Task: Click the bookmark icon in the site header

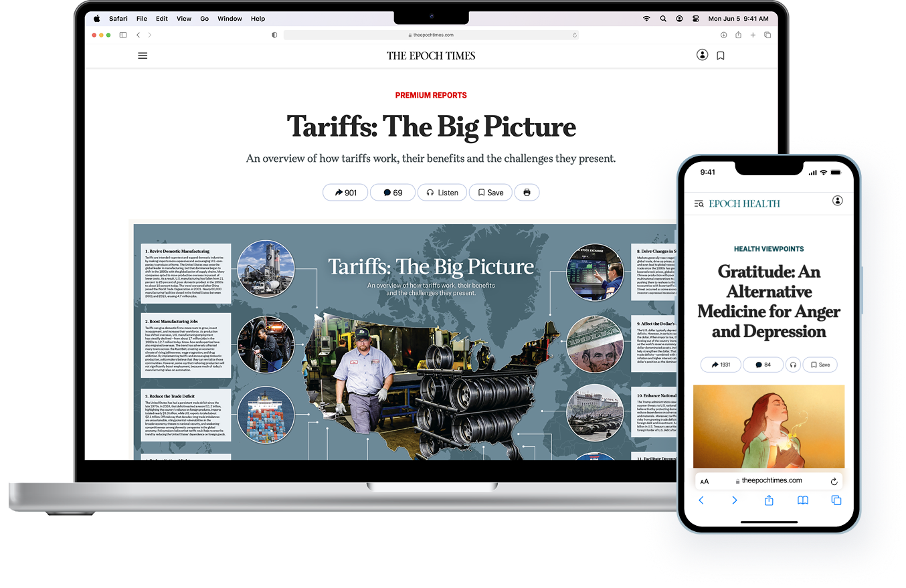Action: 721,56
